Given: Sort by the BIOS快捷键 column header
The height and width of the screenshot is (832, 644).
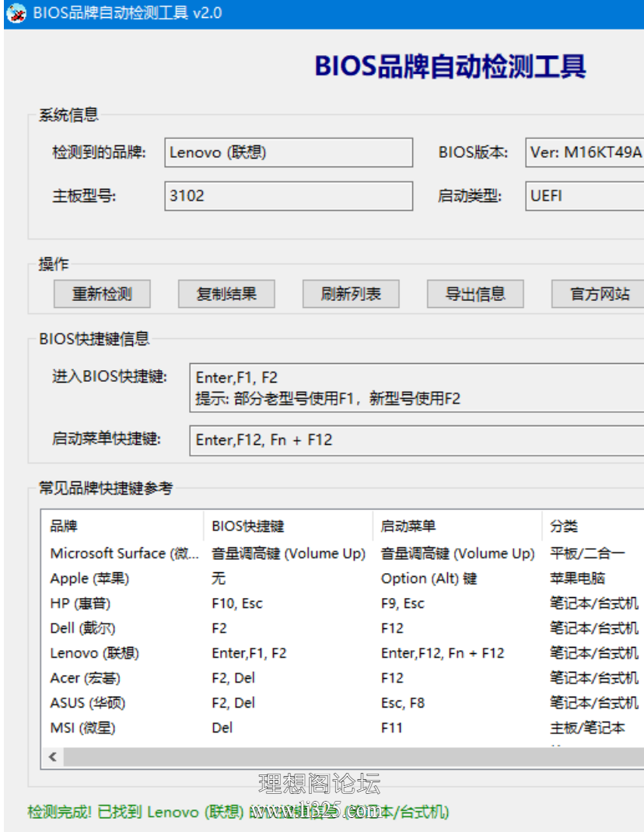Looking at the screenshot, I should [288, 526].
